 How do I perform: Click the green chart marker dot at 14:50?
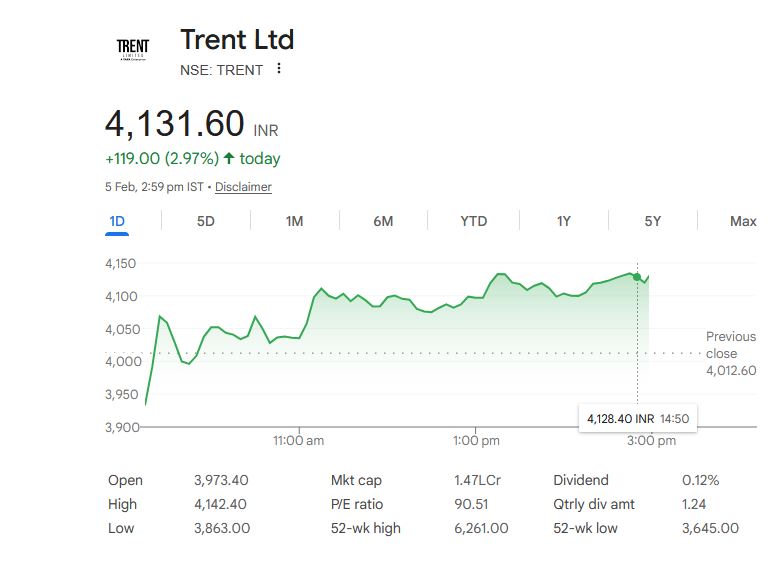[x=637, y=276]
